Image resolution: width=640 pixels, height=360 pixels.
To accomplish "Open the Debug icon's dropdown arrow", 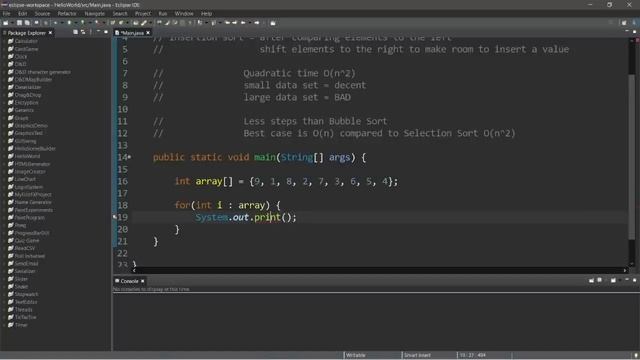I will (x=62, y=23).
